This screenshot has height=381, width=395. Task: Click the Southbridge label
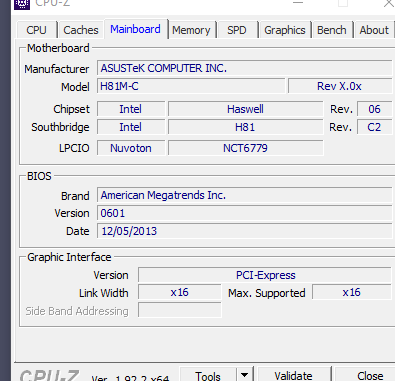pos(60,127)
